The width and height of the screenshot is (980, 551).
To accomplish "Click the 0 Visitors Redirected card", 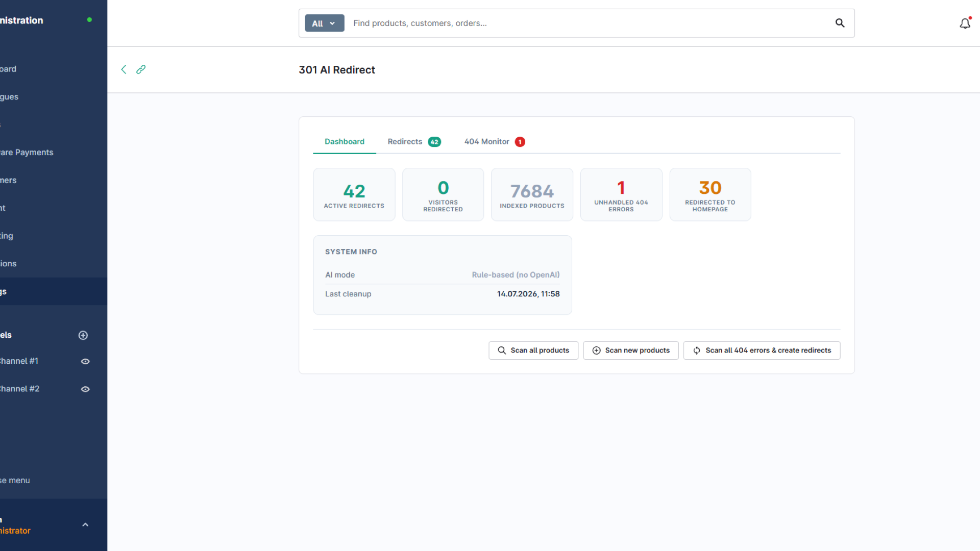I will click(443, 195).
